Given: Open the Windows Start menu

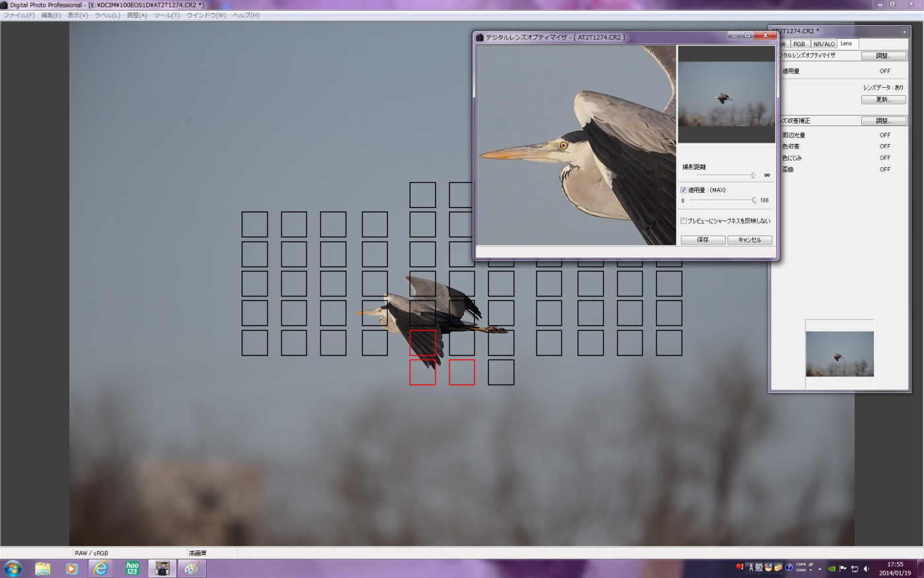Looking at the screenshot, I should click(x=13, y=568).
